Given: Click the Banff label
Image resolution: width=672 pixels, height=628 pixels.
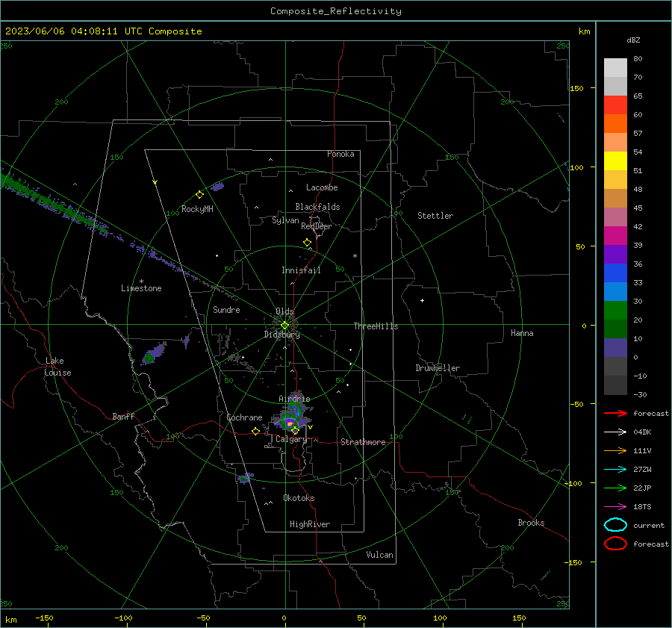Looking at the screenshot, I should click(123, 416).
